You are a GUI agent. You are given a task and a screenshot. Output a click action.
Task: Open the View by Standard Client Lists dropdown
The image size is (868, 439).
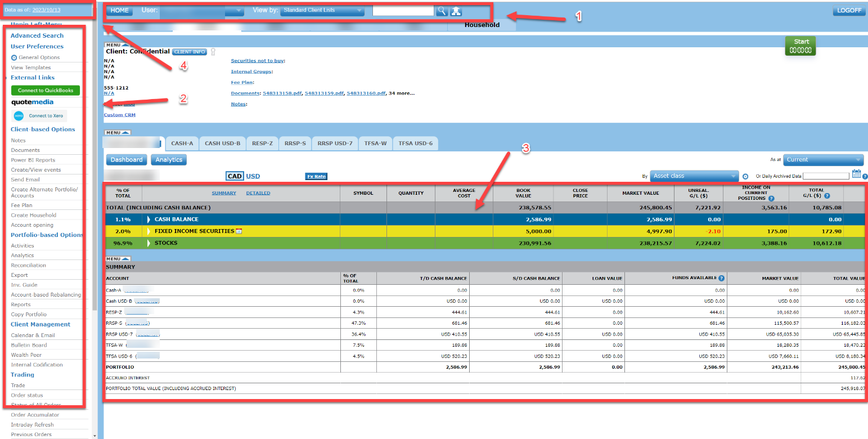[321, 10]
